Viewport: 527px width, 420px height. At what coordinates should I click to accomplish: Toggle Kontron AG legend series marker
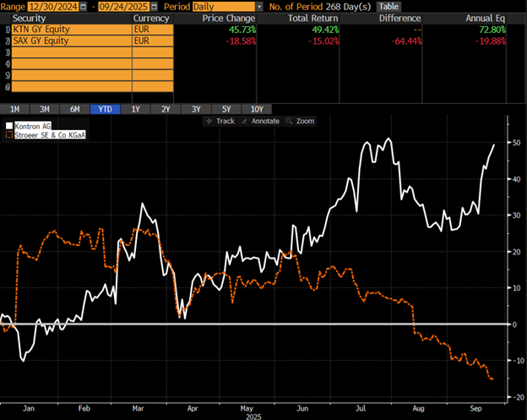click(9, 125)
